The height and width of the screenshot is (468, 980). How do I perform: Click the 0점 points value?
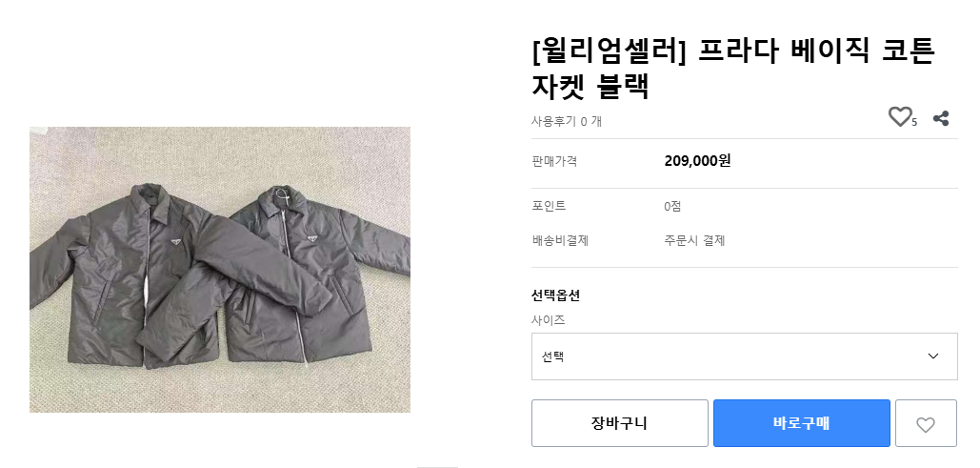click(x=672, y=206)
